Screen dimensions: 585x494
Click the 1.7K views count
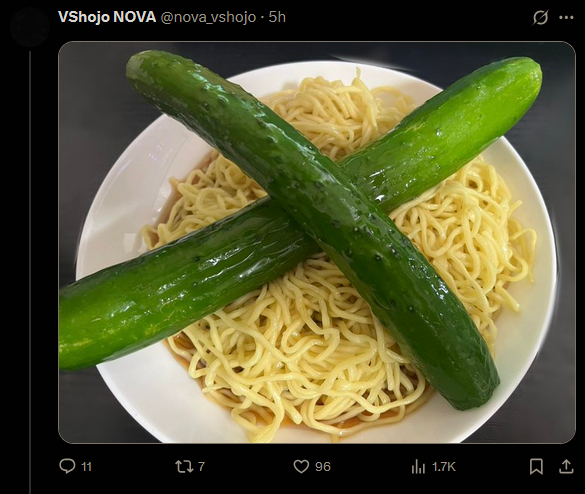tap(444, 467)
